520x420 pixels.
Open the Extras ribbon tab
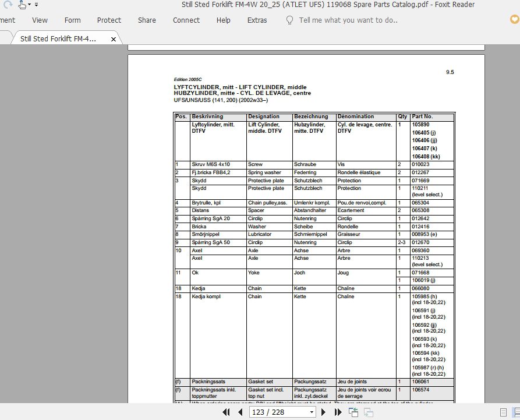257,20
